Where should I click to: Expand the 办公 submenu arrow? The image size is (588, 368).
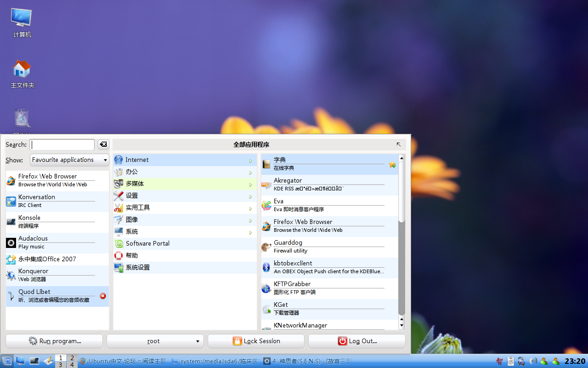[251, 172]
